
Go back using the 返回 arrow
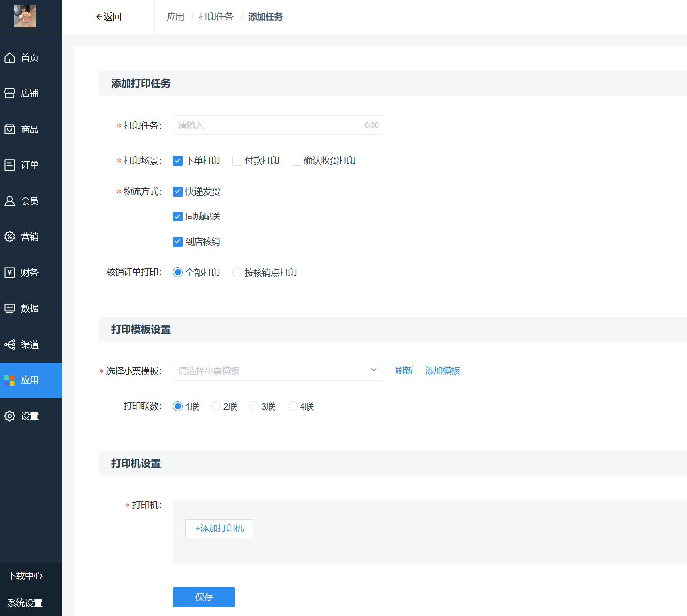[x=108, y=17]
